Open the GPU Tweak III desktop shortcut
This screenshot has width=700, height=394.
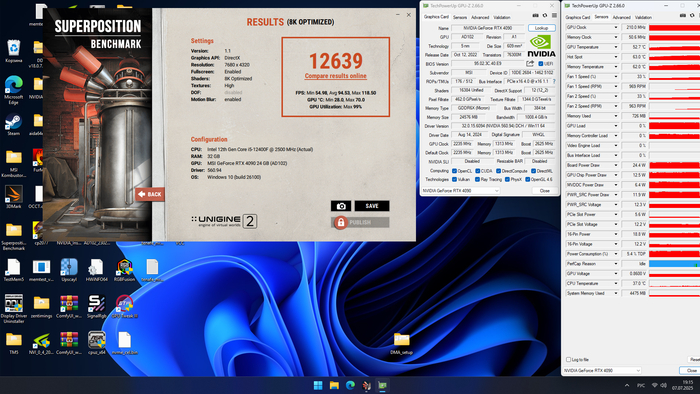point(124,306)
